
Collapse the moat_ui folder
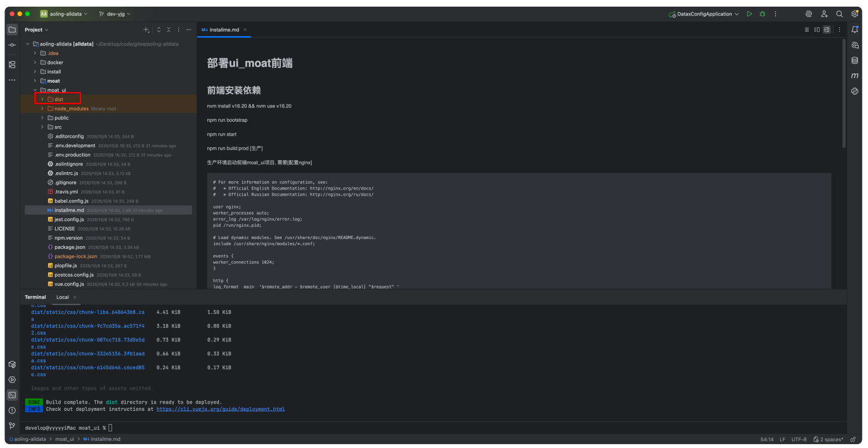[35, 90]
